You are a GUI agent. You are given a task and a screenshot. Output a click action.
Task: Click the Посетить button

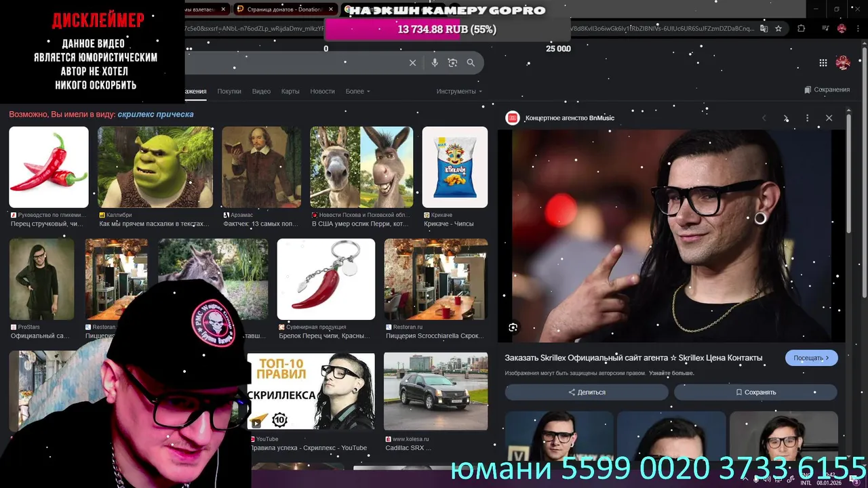pyautogui.click(x=811, y=358)
